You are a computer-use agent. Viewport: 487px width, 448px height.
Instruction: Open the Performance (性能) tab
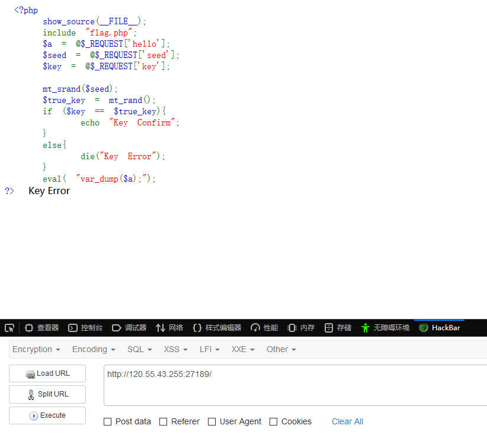click(x=264, y=328)
